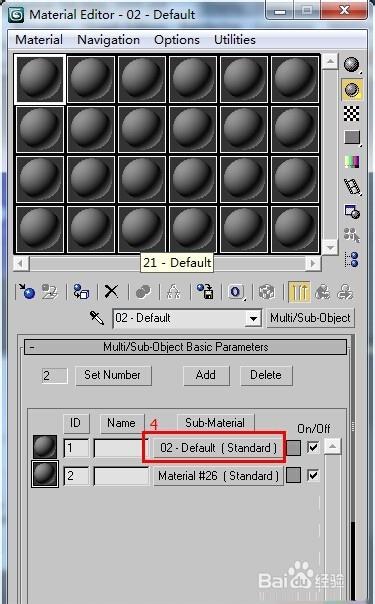Open the Material/Map Navigator icon
The image size is (375, 604).
(x=352, y=259)
